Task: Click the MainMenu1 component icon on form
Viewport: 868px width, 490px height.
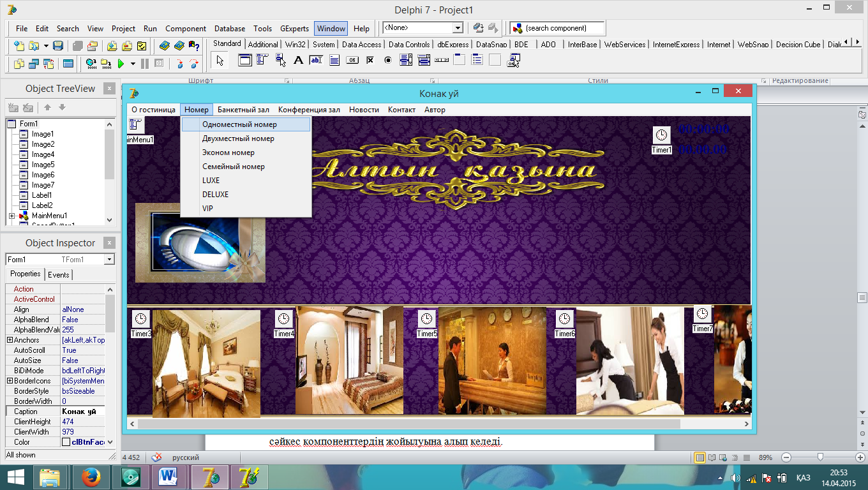Action: pos(136,125)
